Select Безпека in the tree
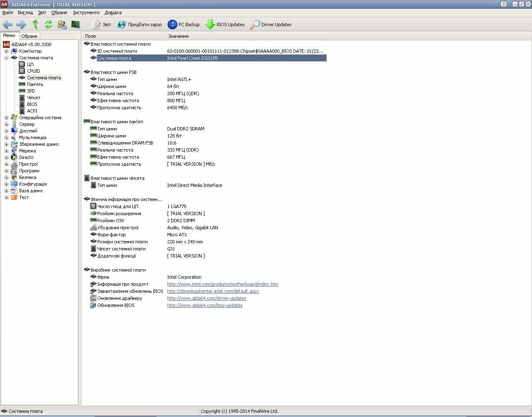Viewport: 532px width, 417px height. coord(27,177)
